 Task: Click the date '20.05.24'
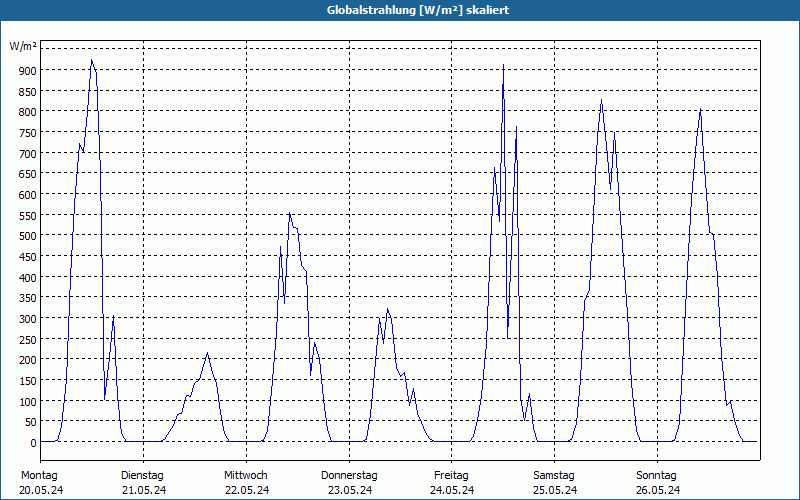pyautogui.click(x=41, y=490)
